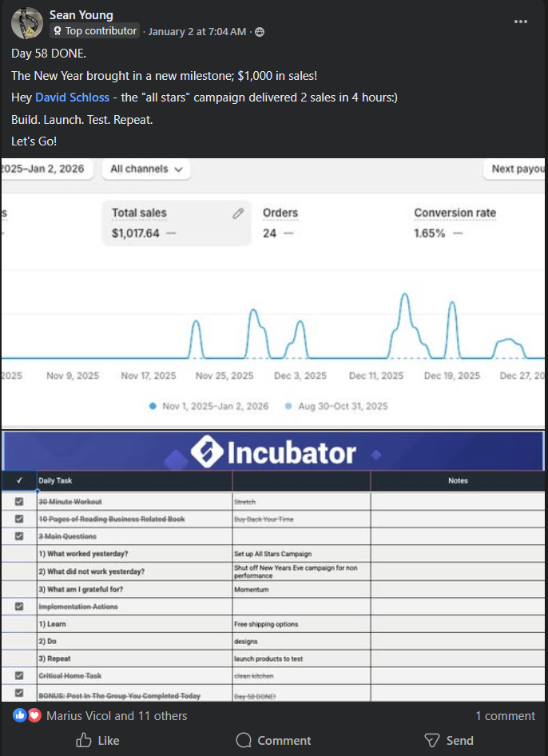Image resolution: width=548 pixels, height=756 pixels.
Task: Open the 1 comment link
Action: pyautogui.click(x=505, y=716)
